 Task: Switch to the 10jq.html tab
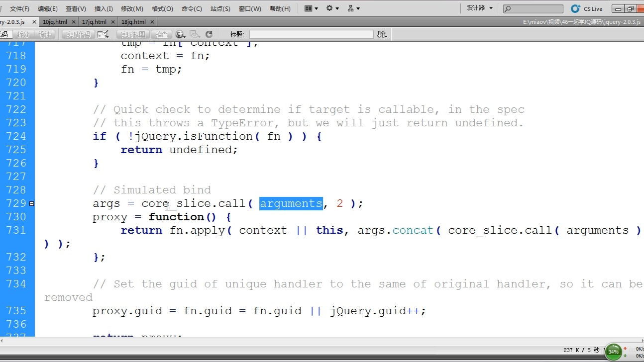coord(55,22)
